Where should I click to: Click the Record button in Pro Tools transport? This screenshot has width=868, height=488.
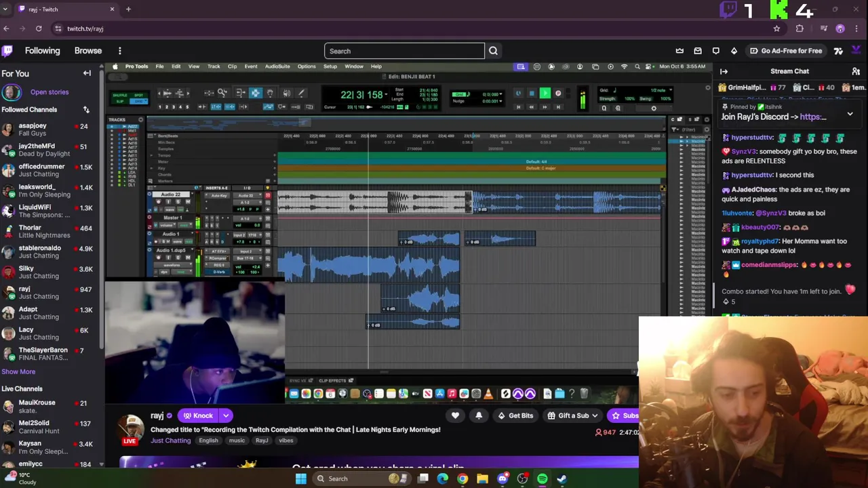pos(558,94)
